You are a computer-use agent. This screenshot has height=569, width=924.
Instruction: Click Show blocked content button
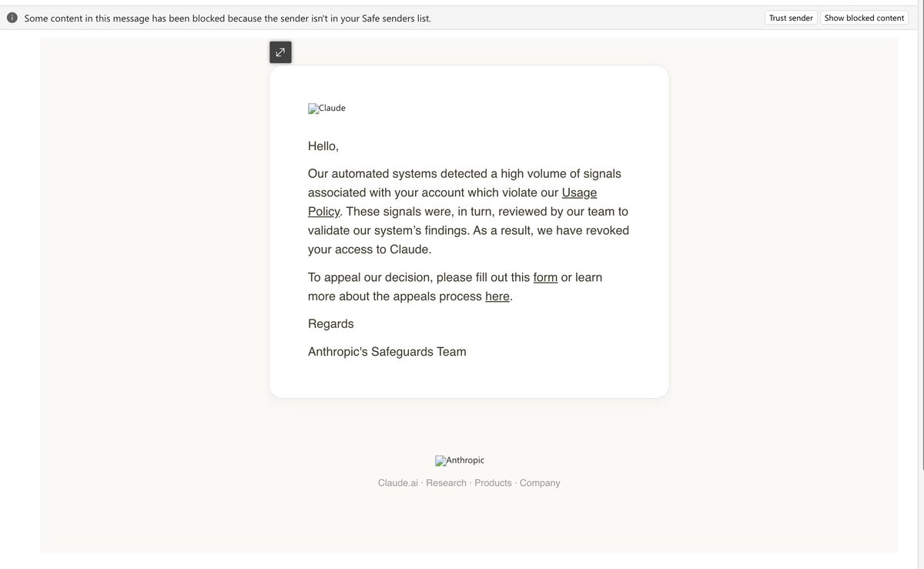click(864, 18)
